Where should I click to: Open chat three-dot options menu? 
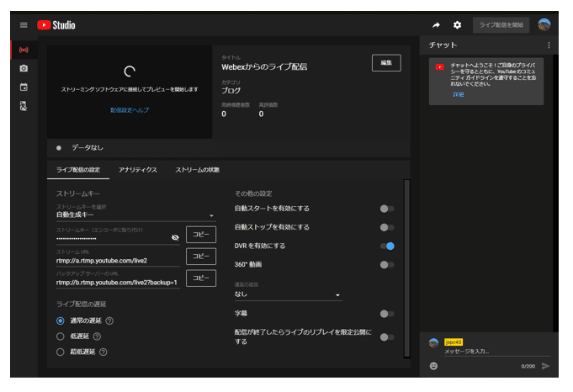click(549, 45)
